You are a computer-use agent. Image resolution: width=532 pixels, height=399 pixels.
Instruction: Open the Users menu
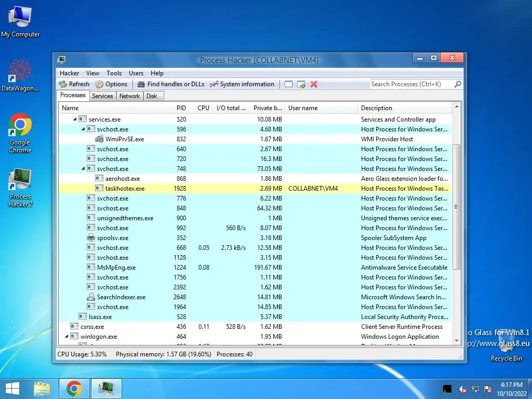(x=136, y=73)
